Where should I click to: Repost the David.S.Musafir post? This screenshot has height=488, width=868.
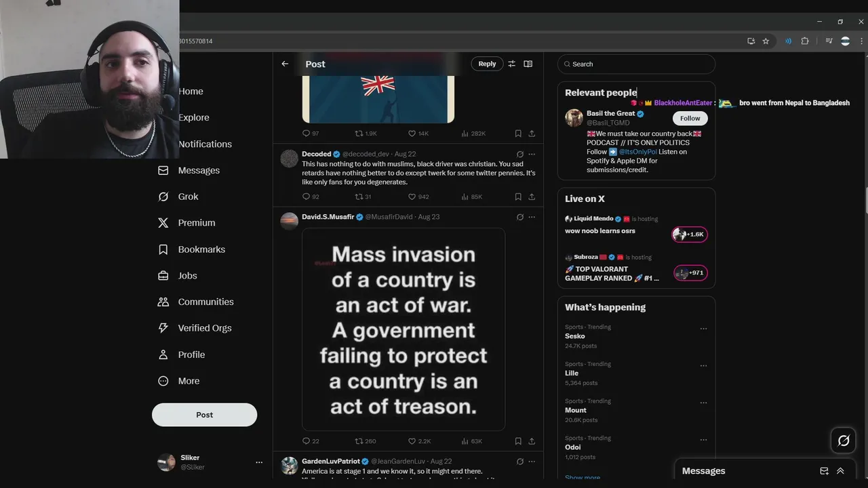366,441
